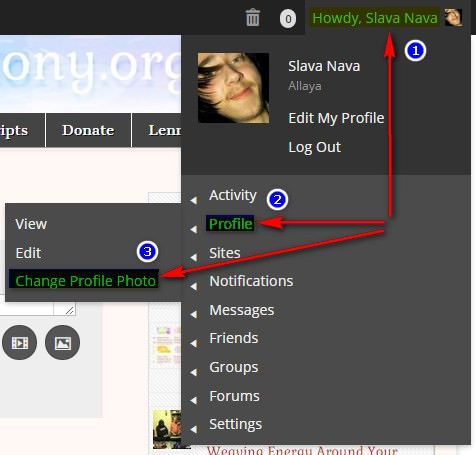Select Edit from the Profile submenu

28,253
